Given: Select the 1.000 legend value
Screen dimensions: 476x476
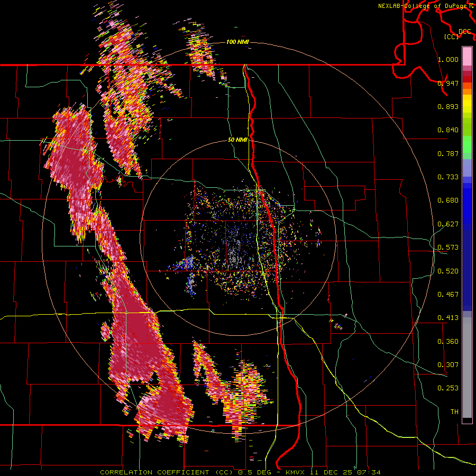Looking at the screenshot, I should tap(448, 59).
